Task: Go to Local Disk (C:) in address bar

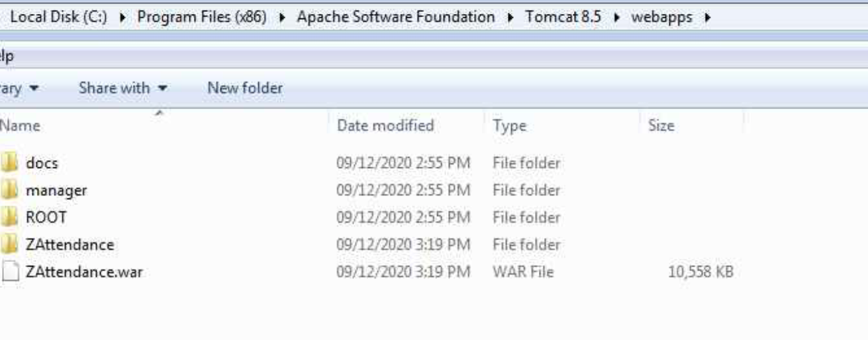Action: tap(58, 18)
